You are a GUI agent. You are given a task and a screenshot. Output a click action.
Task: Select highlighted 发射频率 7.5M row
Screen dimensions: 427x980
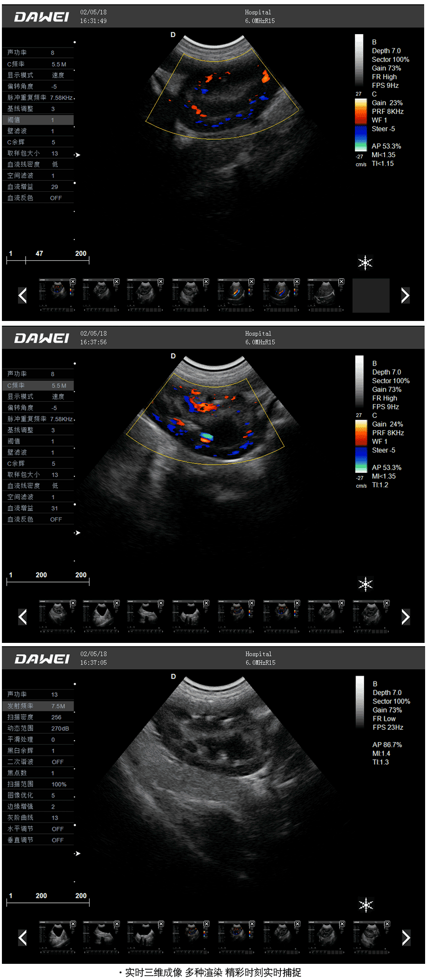[x=38, y=706]
